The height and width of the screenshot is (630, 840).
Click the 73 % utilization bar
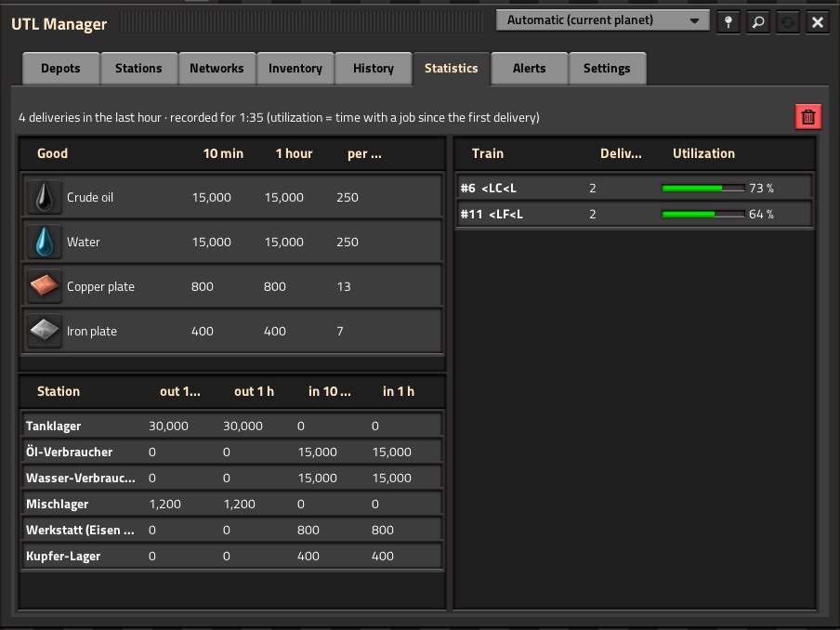tap(702, 188)
